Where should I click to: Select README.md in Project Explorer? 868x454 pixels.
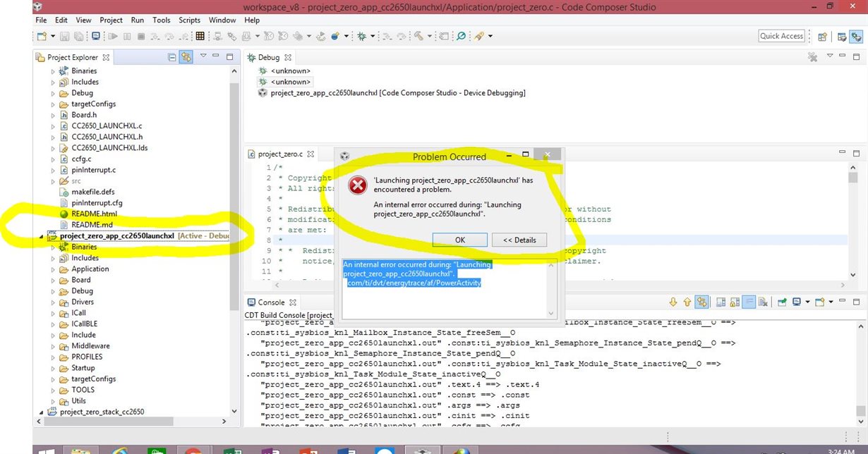92,225
